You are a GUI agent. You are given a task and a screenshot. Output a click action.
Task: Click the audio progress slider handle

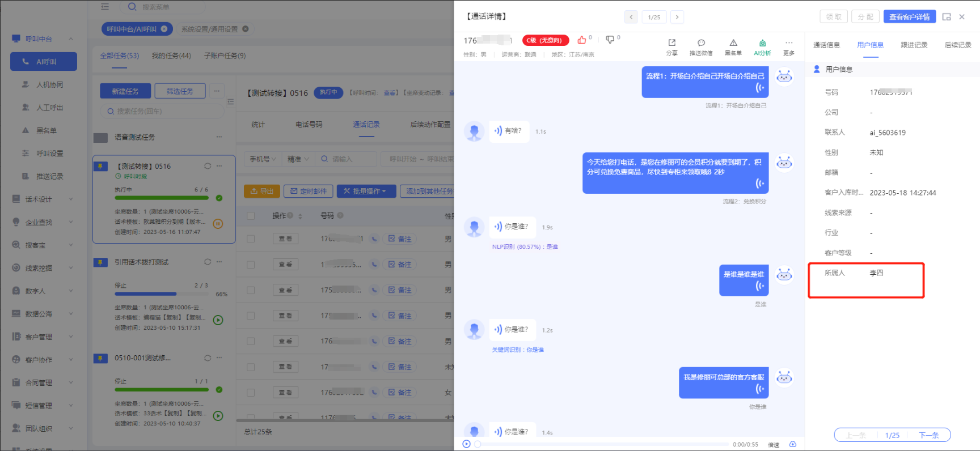tap(478, 444)
